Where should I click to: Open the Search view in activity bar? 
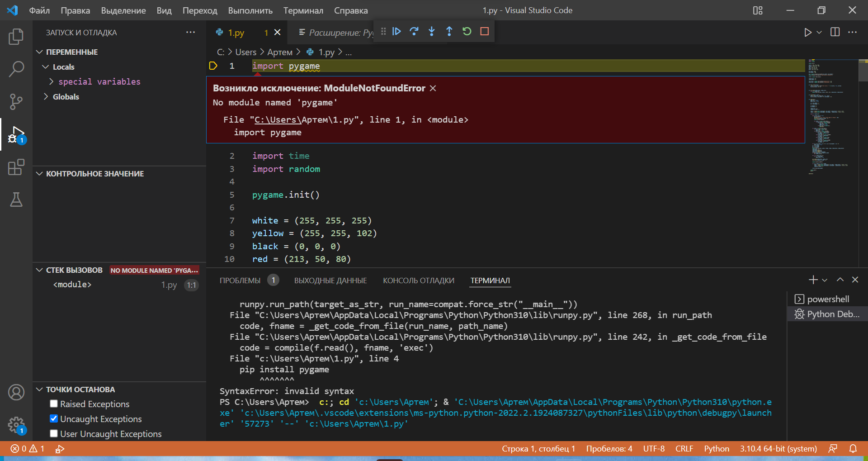16,69
